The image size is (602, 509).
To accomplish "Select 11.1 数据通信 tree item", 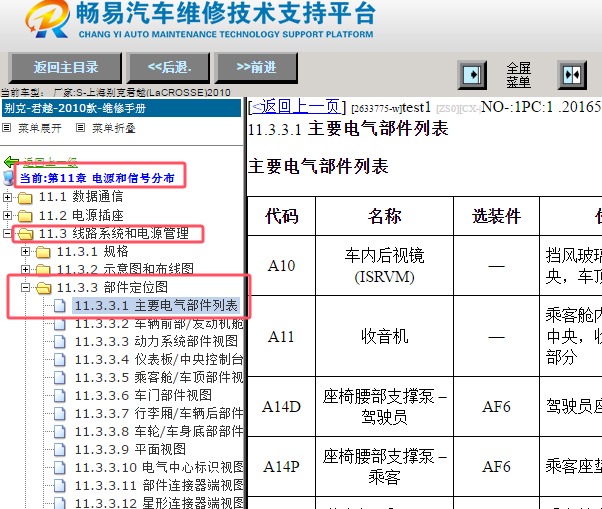I will pos(81,197).
